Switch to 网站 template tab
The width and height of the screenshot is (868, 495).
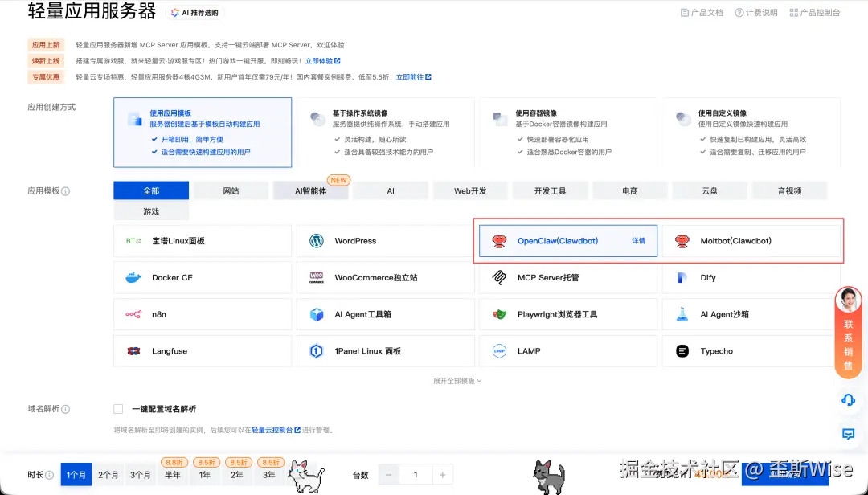click(x=231, y=191)
